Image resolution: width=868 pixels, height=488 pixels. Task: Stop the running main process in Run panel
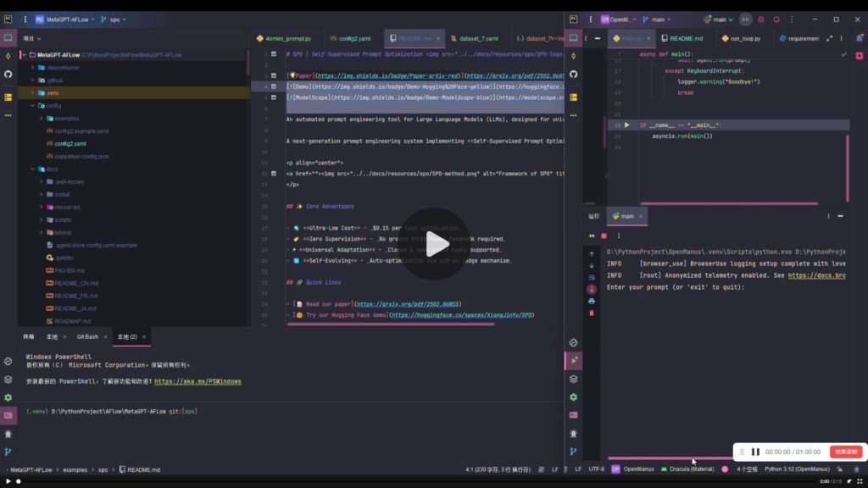[x=604, y=236]
